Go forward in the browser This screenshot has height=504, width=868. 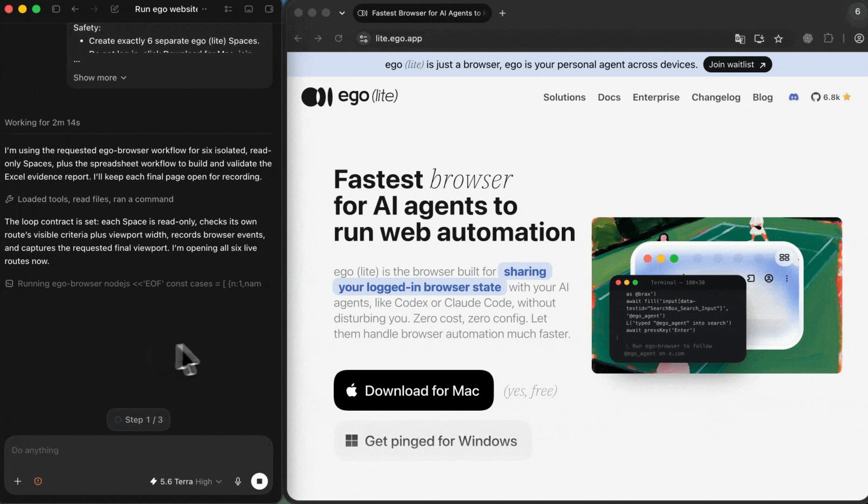(318, 38)
